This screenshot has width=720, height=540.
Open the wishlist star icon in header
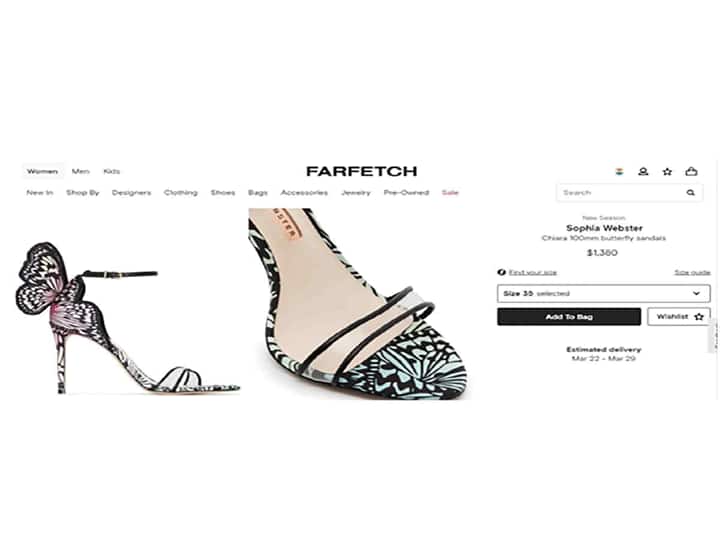pos(667,172)
